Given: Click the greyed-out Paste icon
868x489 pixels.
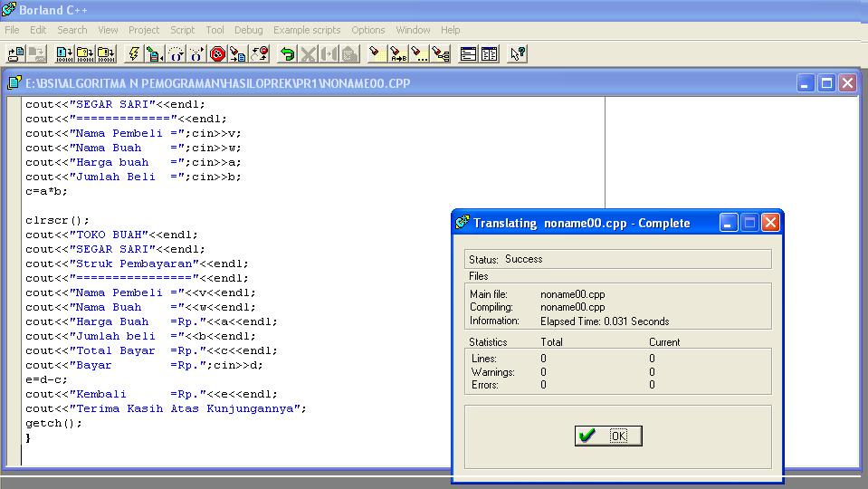Looking at the screenshot, I should click(x=350, y=53).
